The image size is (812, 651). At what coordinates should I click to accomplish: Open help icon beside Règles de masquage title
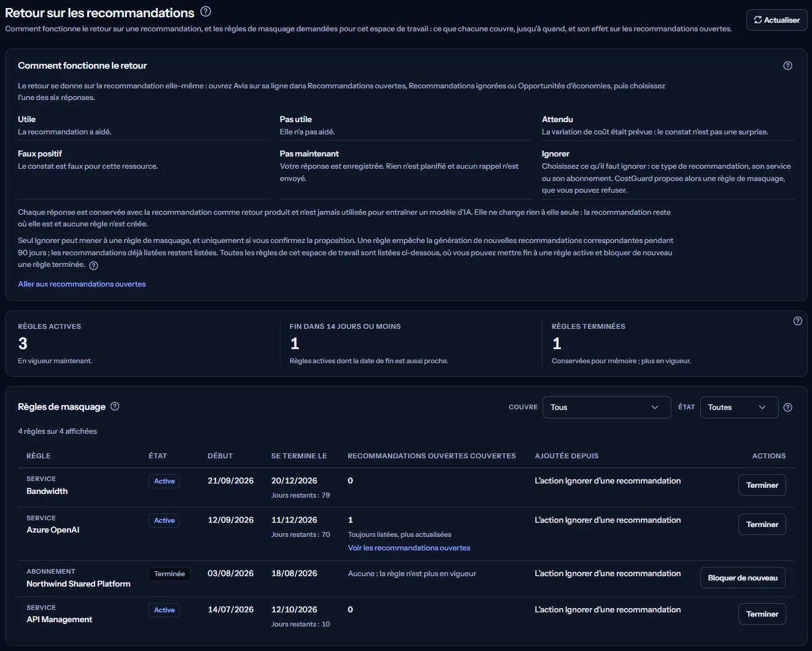click(x=115, y=406)
